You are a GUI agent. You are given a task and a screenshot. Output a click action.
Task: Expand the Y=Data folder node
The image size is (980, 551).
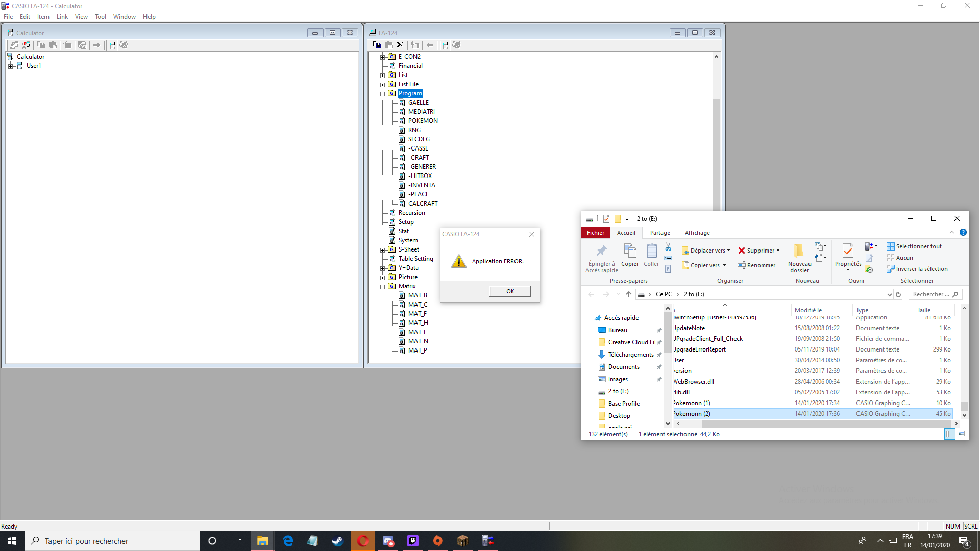(x=383, y=268)
